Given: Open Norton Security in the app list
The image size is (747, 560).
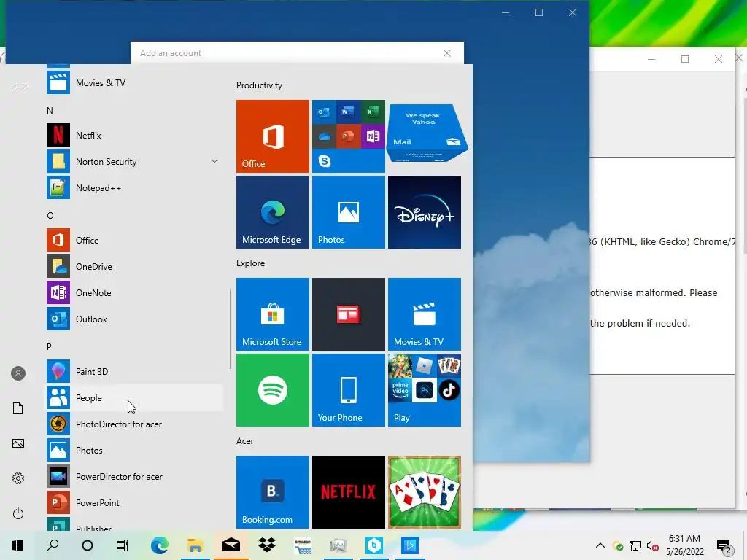Looking at the screenshot, I should click(134, 161).
